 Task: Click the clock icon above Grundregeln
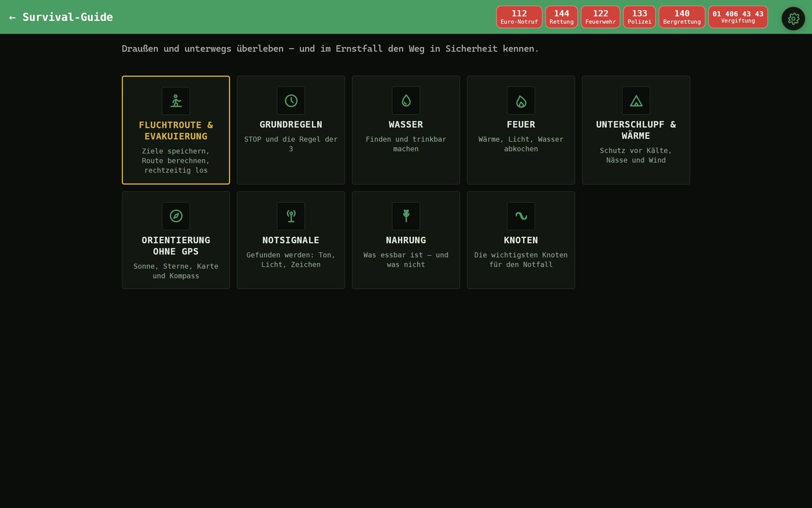point(291,100)
